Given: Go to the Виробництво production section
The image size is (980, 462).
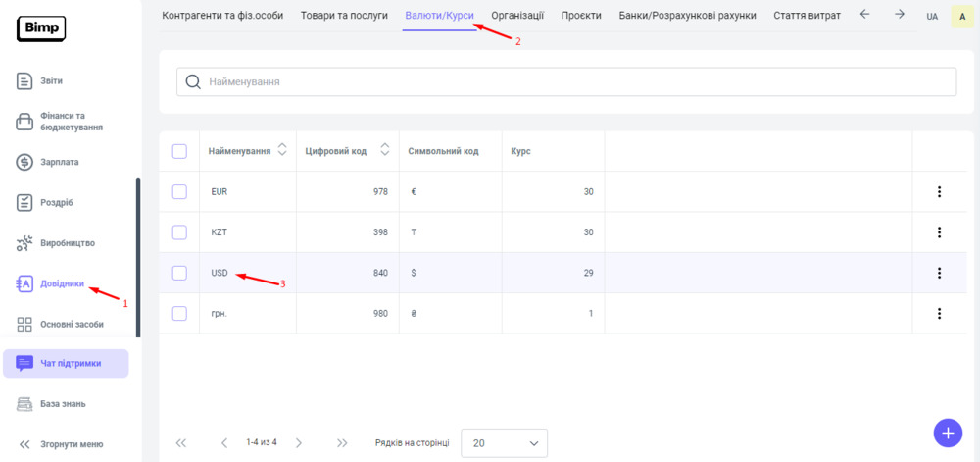Looking at the screenshot, I should pos(67,242).
